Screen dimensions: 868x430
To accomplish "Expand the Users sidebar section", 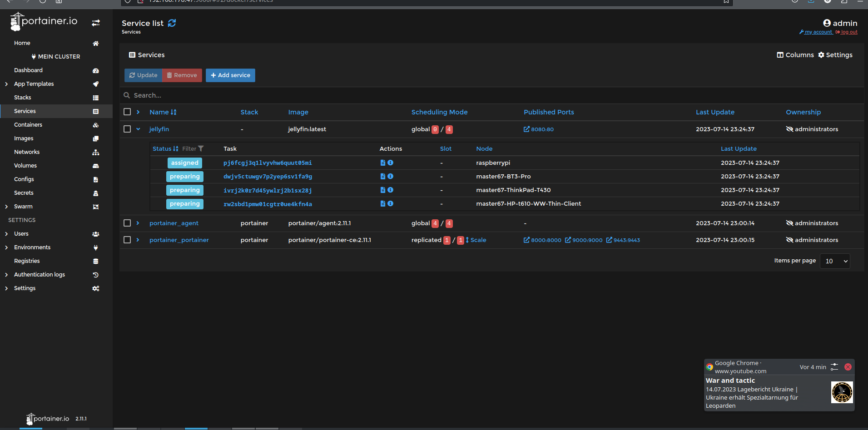I will 6,234.
